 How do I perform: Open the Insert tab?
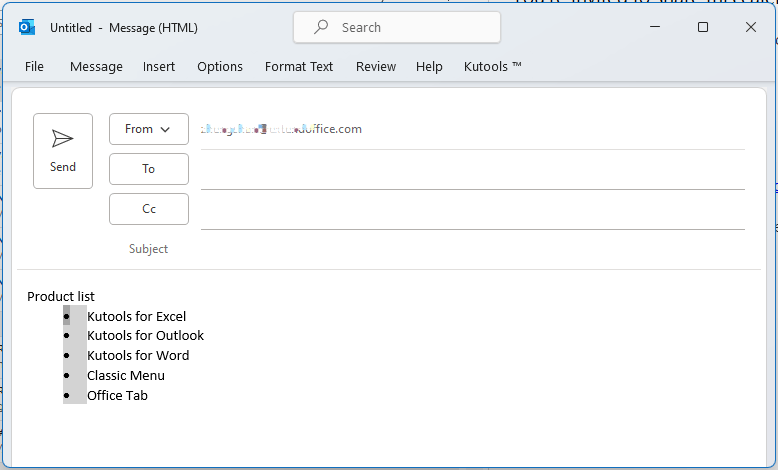[159, 67]
